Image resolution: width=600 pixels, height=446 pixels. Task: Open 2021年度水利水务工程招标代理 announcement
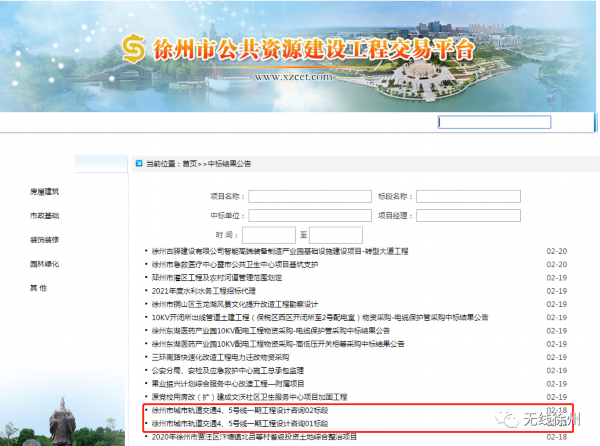click(204, 291)
